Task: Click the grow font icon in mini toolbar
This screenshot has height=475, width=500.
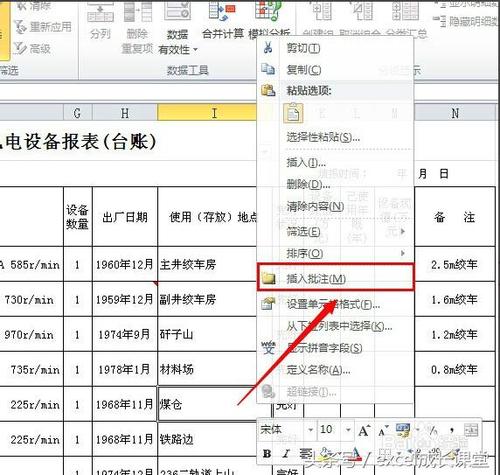Action: (364, 430)
